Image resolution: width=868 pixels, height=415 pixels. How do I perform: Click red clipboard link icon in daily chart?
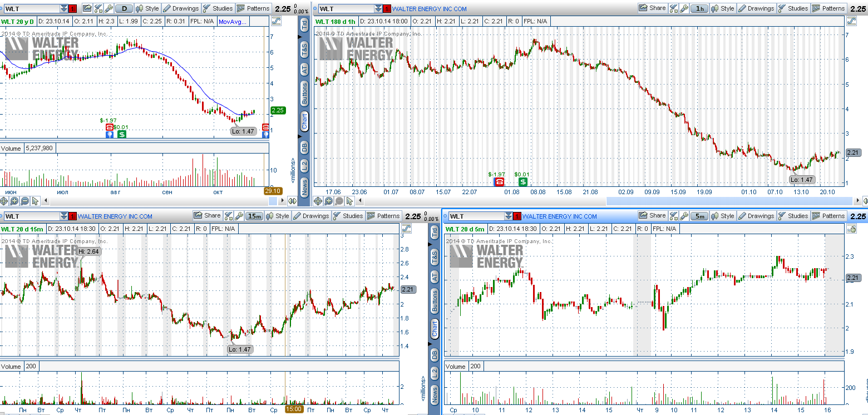(72, 8)
